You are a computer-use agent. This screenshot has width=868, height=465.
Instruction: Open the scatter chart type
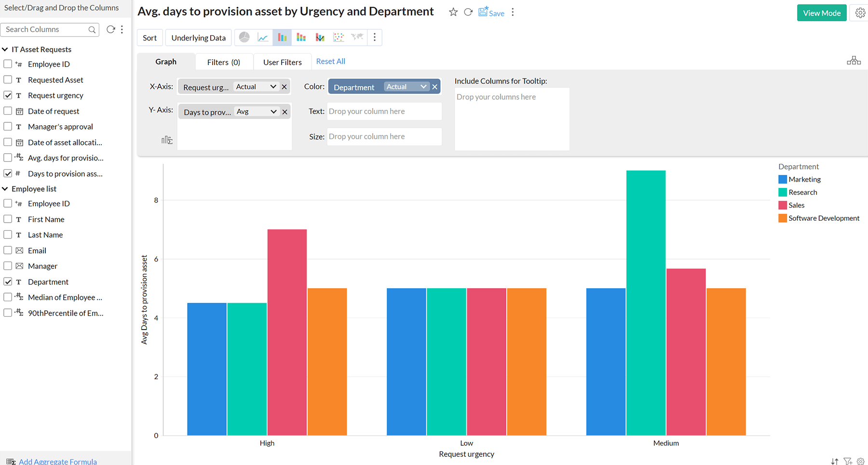point(339,37)
